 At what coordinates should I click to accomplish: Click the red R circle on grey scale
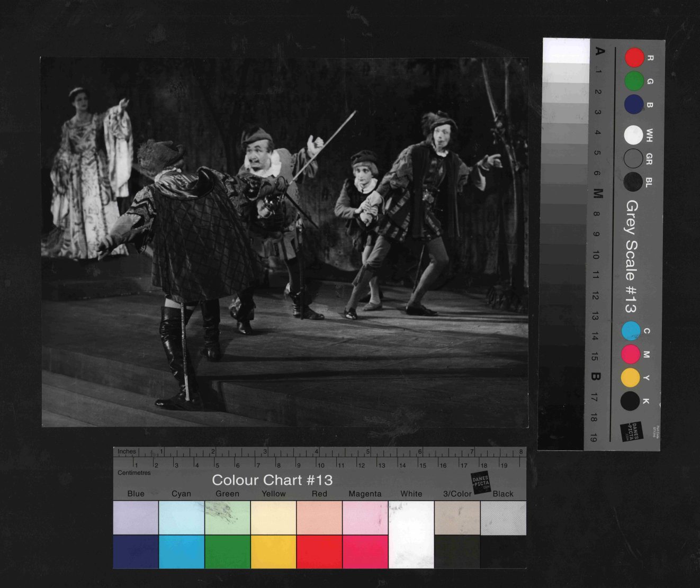(x=634, y=58)
